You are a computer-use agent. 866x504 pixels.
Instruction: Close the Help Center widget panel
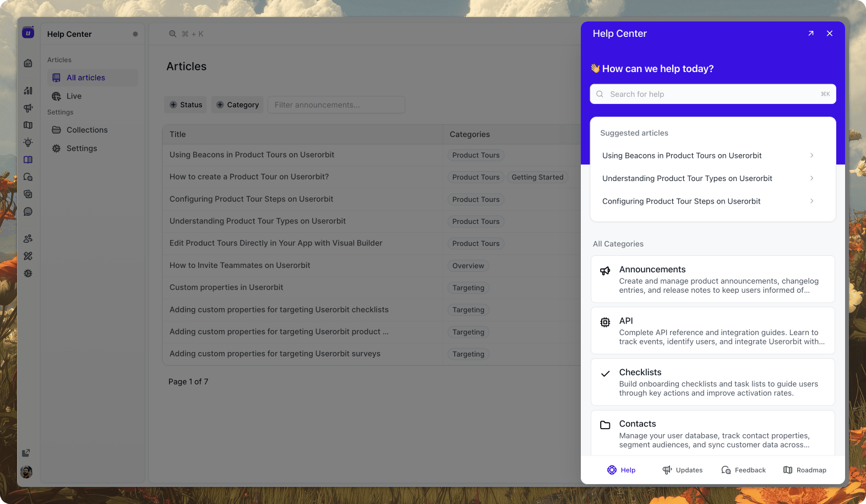pyautogui.click(x=830, y=34)
